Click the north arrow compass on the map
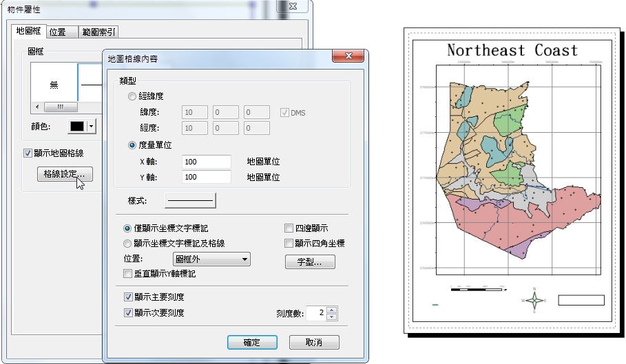 click(533, 300)
